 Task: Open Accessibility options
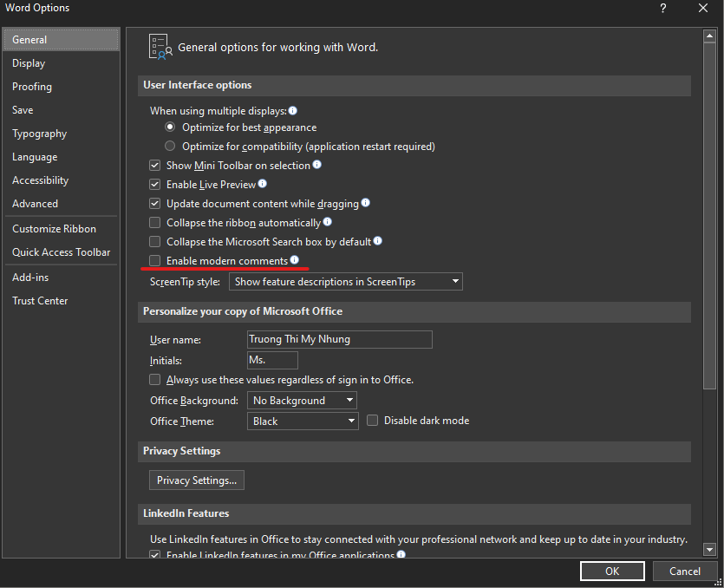point(61,180)
